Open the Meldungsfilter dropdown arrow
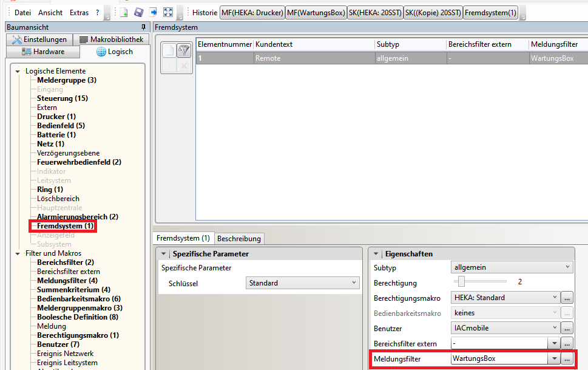Viewport: 588px width, 370px height. tap(554, 358)
